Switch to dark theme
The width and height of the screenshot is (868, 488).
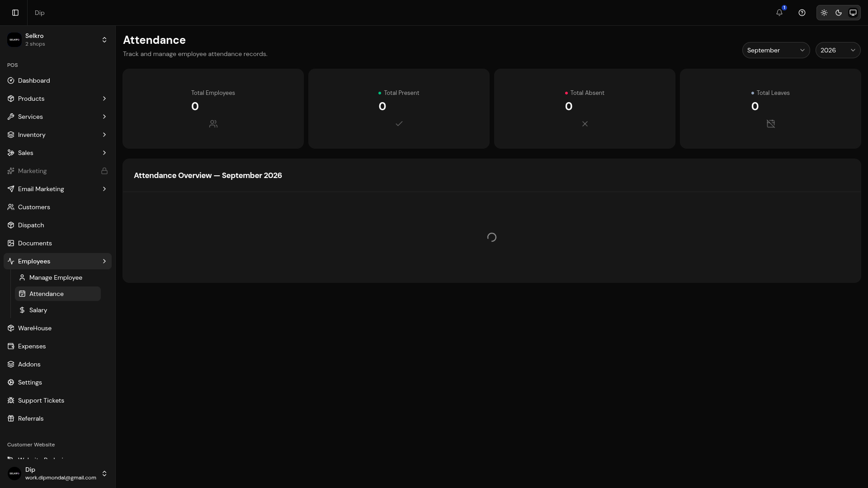(x=839, y=13)
